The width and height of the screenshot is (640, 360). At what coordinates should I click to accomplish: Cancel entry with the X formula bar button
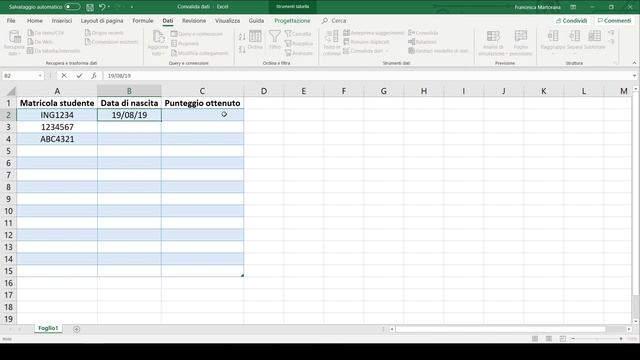tap(64, 76)
